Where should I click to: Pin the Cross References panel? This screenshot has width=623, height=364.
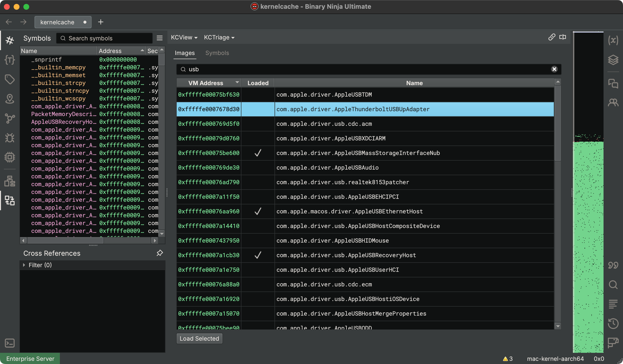click(160, 253)
